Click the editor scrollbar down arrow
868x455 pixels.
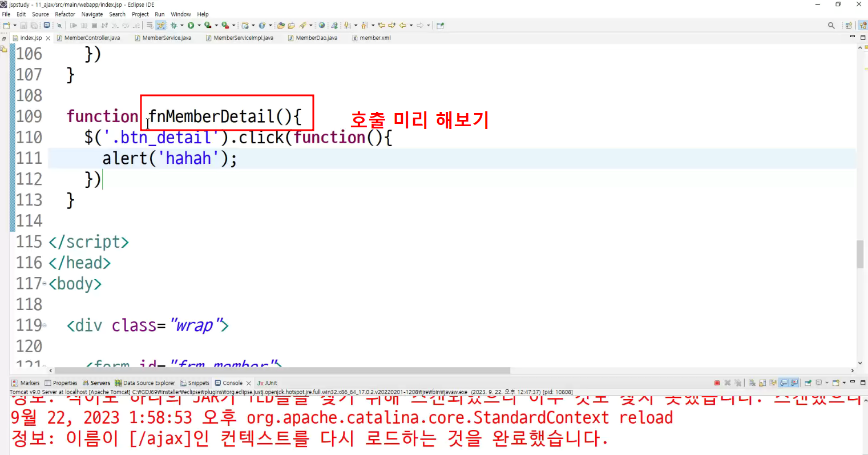click(x=860, y=363)
